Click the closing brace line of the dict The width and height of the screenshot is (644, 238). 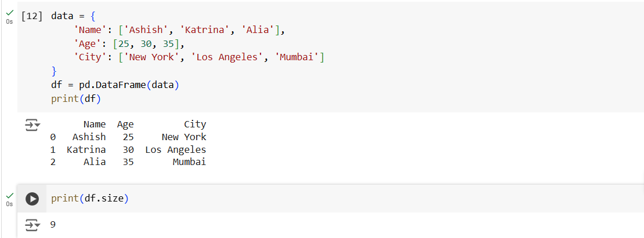pos(54,72)
